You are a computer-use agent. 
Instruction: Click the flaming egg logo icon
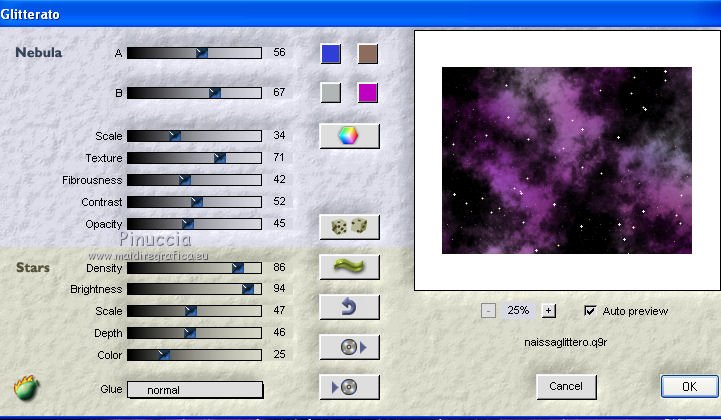point(26,388)
